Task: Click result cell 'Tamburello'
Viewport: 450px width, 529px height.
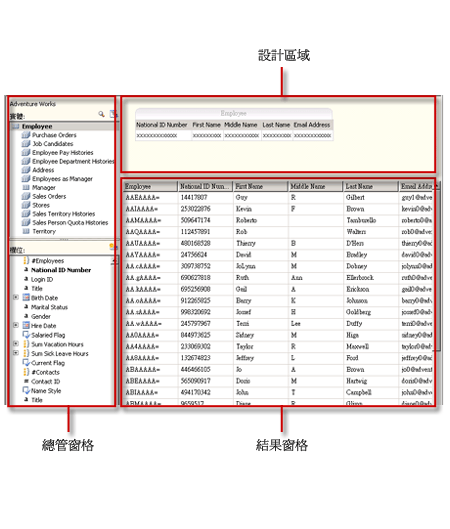Action: pos(361,220)
